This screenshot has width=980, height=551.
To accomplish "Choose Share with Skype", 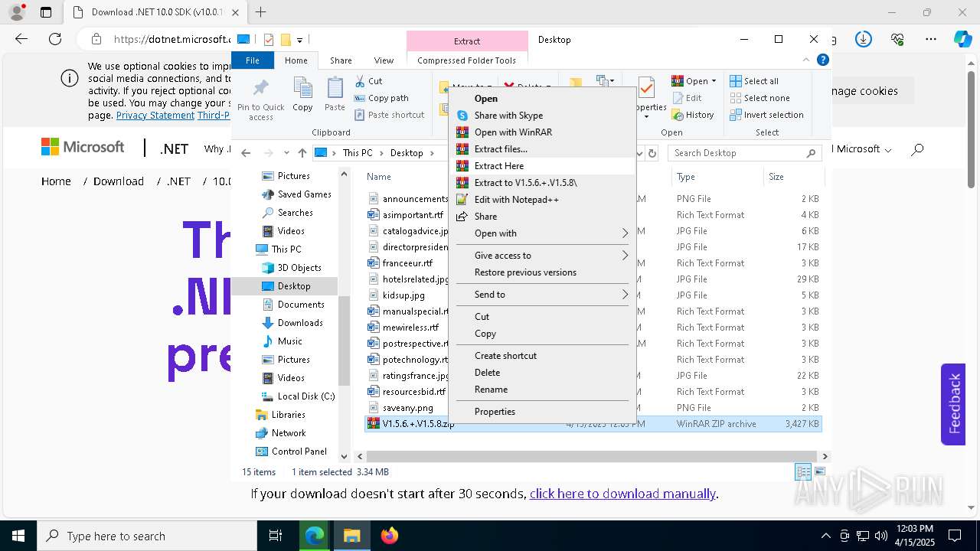I will (542, 116).
